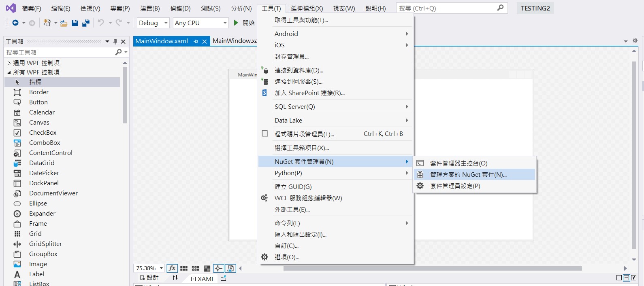Select the Button control in toolbox
The height and width of the screenshot is (286, 644).
coord(62,102)
